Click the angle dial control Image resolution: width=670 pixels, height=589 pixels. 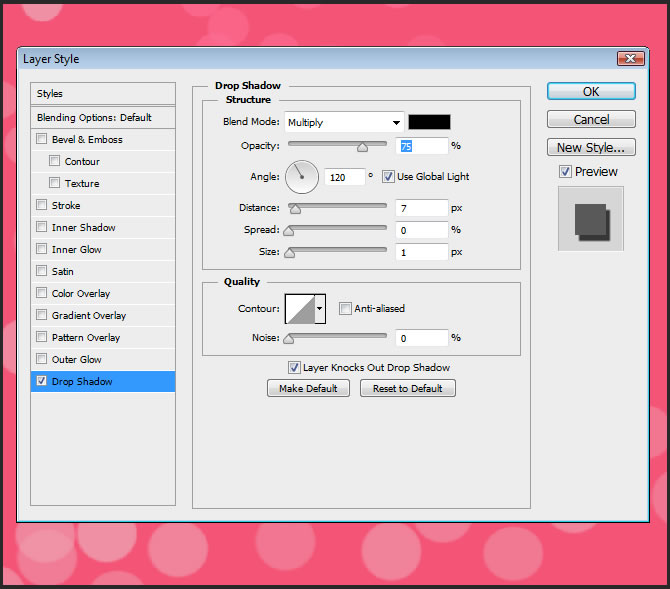point(301,177)
